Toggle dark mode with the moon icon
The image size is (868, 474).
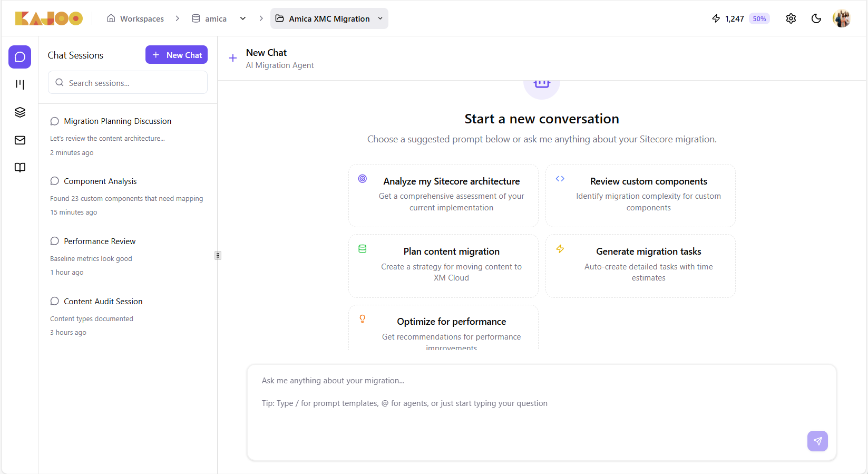(x=816, y=18)
